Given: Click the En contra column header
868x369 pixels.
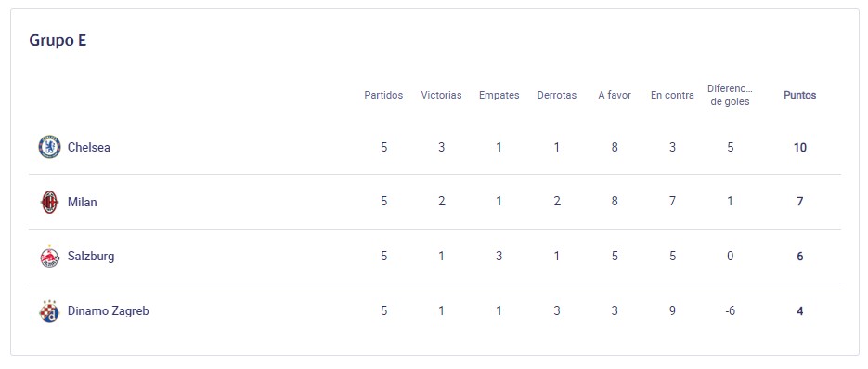Looking at the screenshot, I should [x=672, y=96].
